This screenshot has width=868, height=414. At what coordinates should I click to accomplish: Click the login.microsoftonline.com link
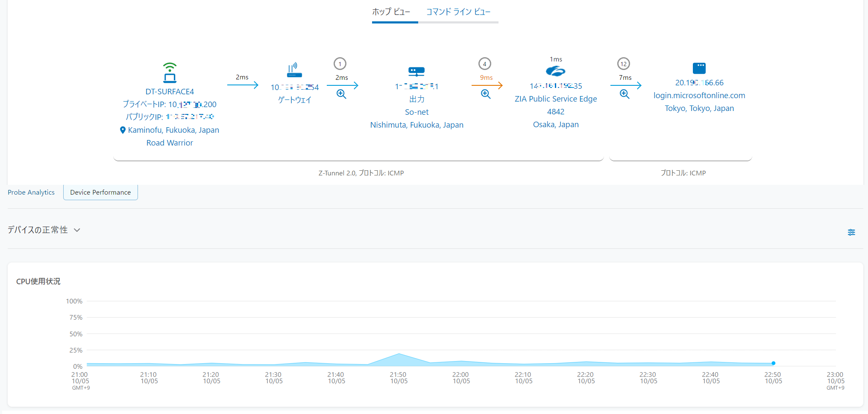699,96
